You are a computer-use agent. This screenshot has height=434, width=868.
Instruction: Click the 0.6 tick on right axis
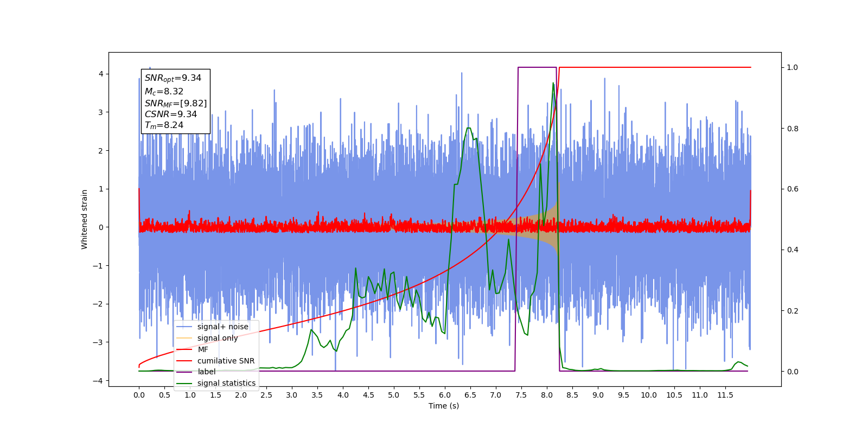point(793,189)
